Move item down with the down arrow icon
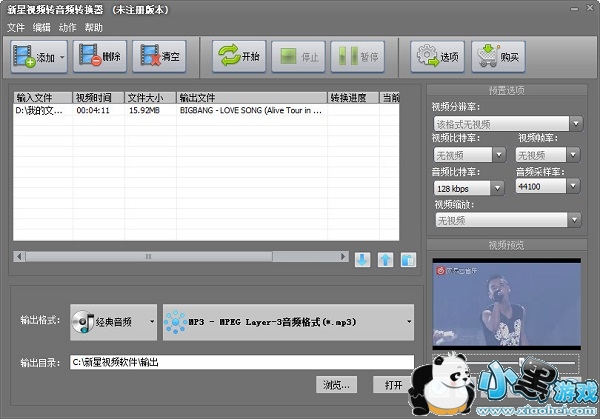This screenshot has width=600, height=419. [x=362, y=260]
